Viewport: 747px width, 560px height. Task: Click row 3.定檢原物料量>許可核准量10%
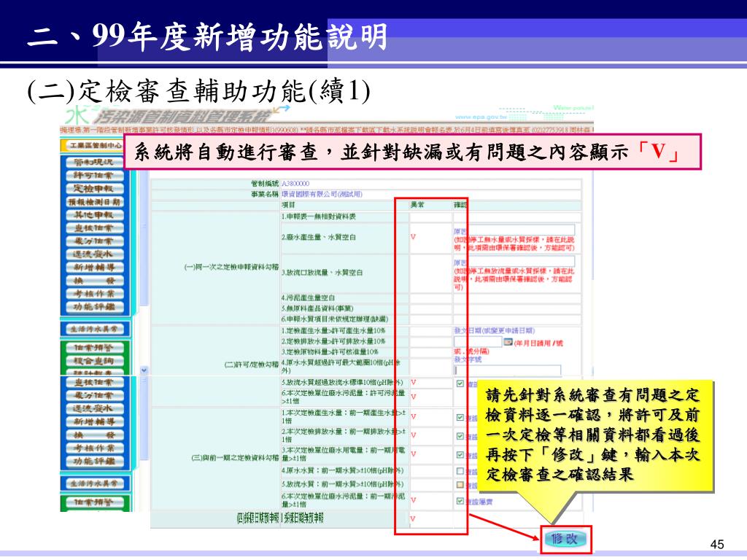[330, 352]
